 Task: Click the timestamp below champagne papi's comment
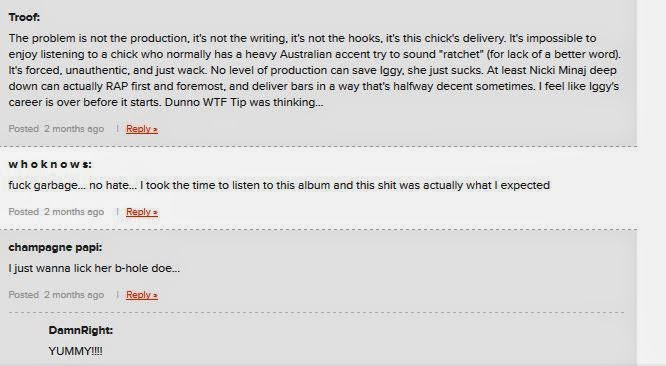pyautogui.click(x=56, y=295)
